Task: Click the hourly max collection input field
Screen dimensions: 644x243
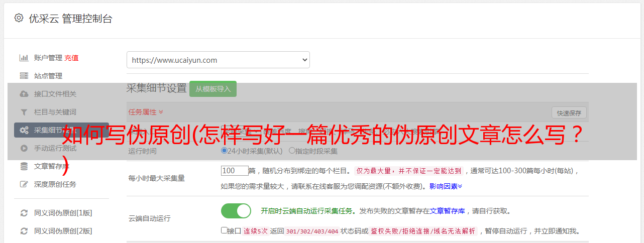Action: [235, 171]
